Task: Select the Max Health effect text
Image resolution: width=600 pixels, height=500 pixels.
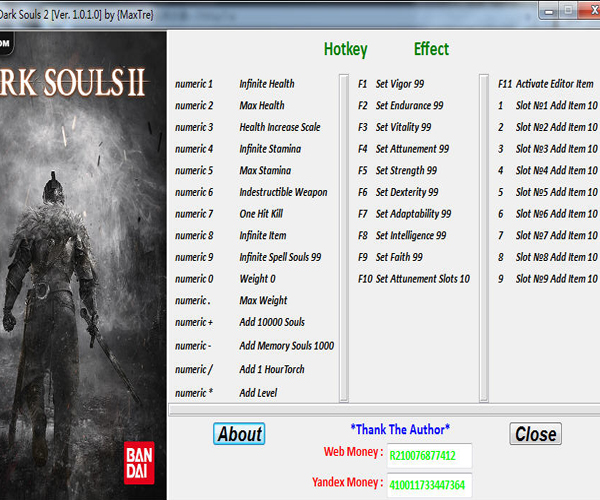Action: (x=262, y=105)
